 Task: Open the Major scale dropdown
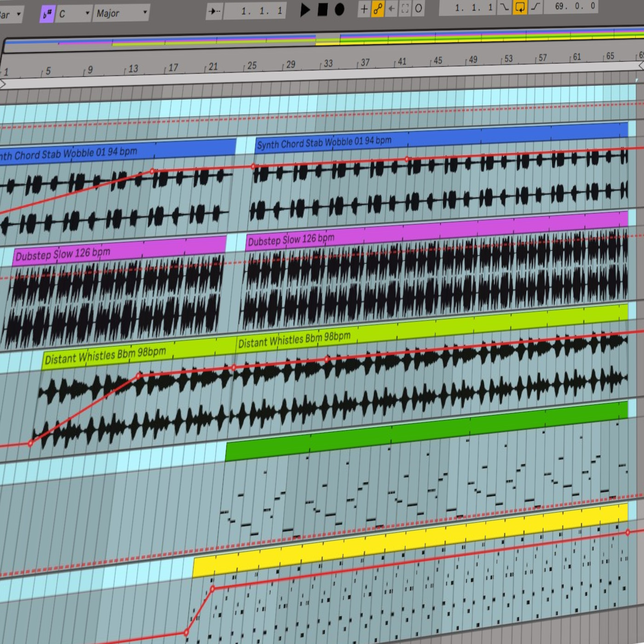[x=121, y=13]
